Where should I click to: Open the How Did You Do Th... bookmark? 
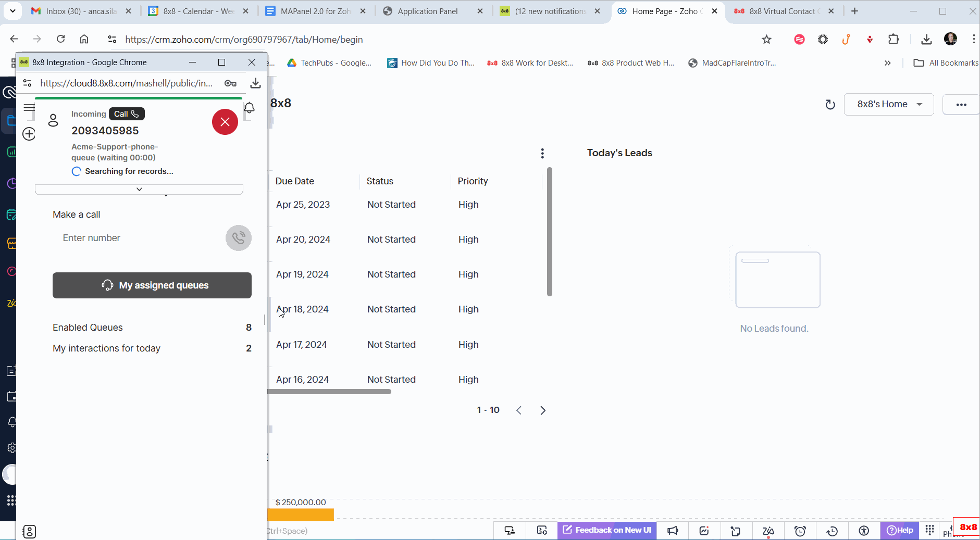pyautogui.click(x=431, y=63)
